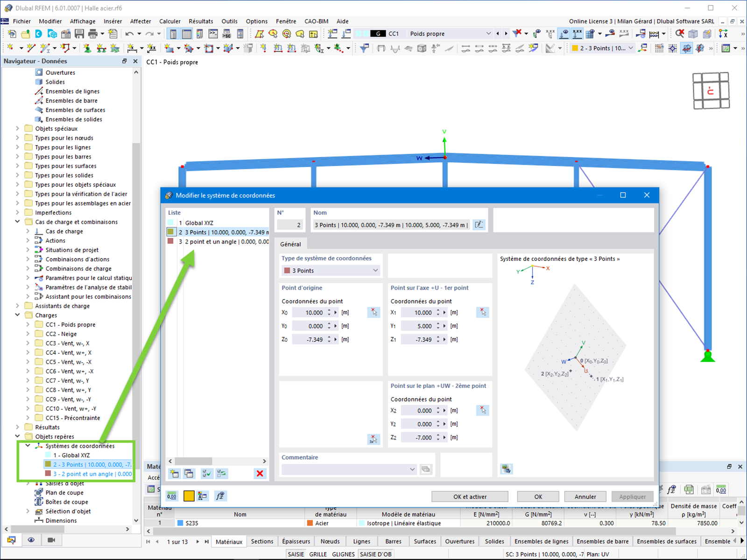Click the delete results red X magnifier icon
Viewport: 747px width, 560px height.
pos(680,34)
